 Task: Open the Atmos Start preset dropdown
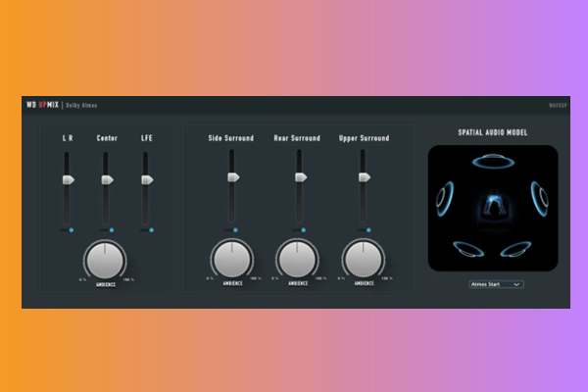tap(496, 284)
